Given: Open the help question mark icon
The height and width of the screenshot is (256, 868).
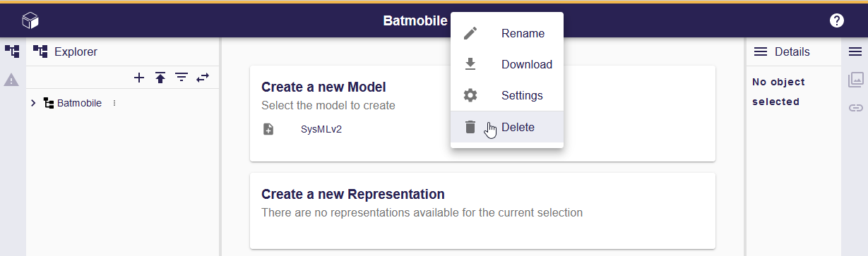Looking at the screenshot, I should 837,20.
